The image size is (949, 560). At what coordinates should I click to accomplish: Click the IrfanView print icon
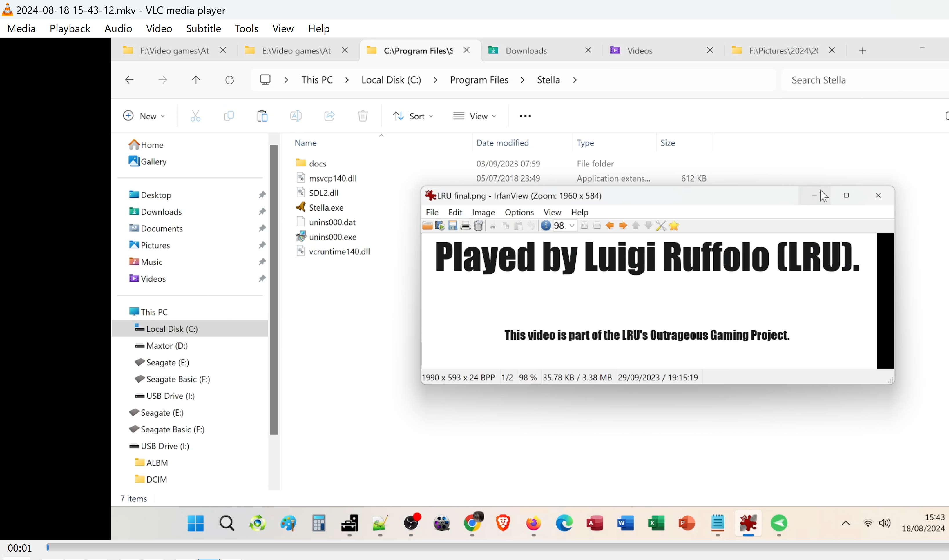465,226
